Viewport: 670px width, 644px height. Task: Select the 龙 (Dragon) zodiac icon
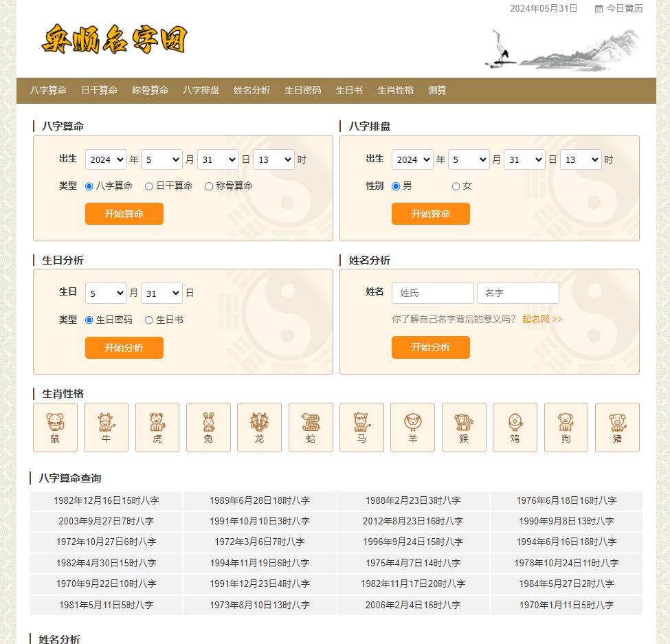click(x=259, y=428)
